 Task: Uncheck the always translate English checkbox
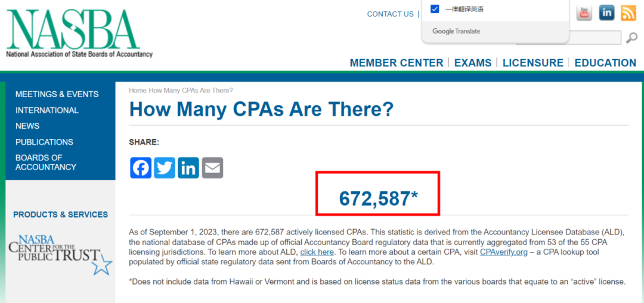[435, 9]
